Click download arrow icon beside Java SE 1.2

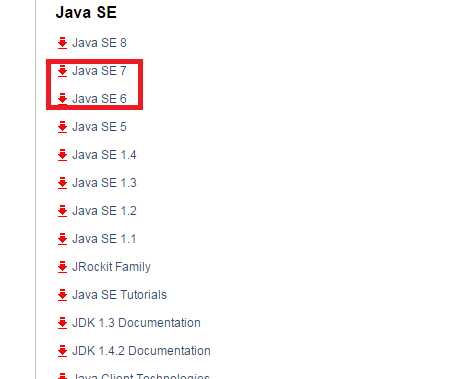point(62,211)
